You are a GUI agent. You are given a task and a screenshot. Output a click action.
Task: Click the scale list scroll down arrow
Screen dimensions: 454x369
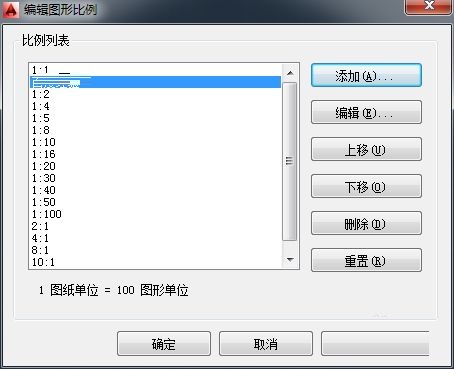point(290,259)
